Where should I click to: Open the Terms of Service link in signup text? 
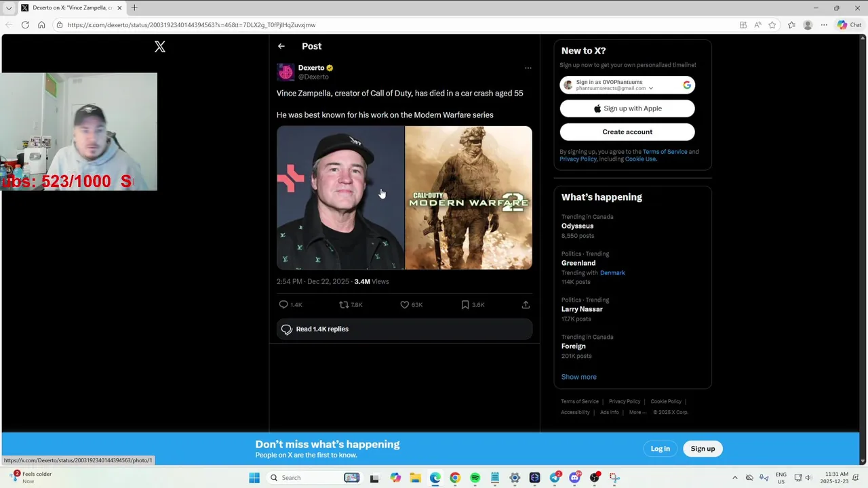click(x=665, y=152)
